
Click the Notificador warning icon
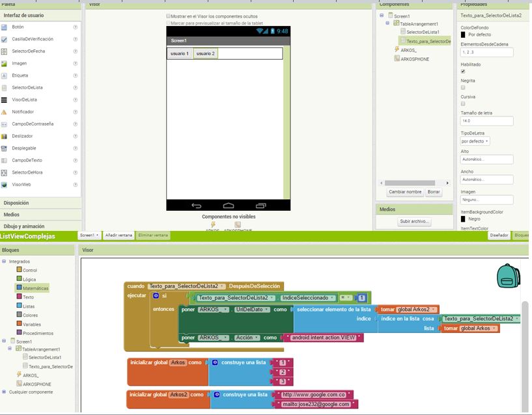(x=5, y=112)
